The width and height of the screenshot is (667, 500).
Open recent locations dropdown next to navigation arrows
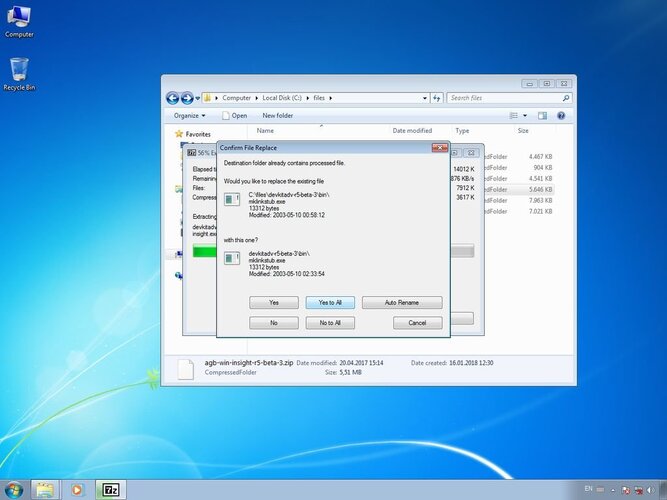[x=197, y=98]
